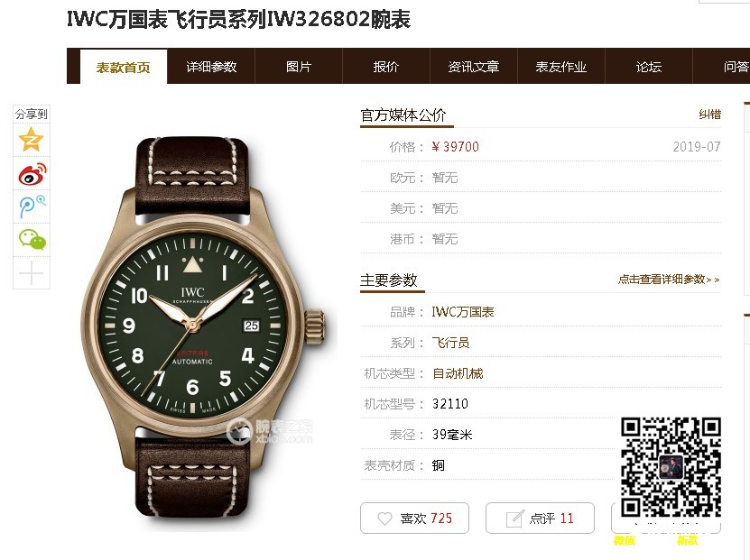Share via WeChat icon
Image resolution: width=750 pixels, height=560 pixels.
click(32, 239)
